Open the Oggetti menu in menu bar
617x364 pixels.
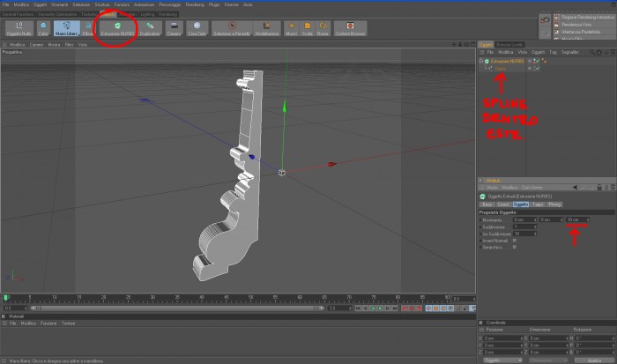pyautogui.click(x=40, y=4)
